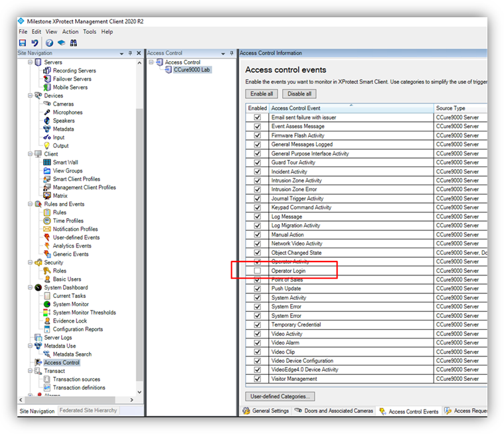Click the Basic Users icon
Viewport: 504px width, 434px height.
47,279
